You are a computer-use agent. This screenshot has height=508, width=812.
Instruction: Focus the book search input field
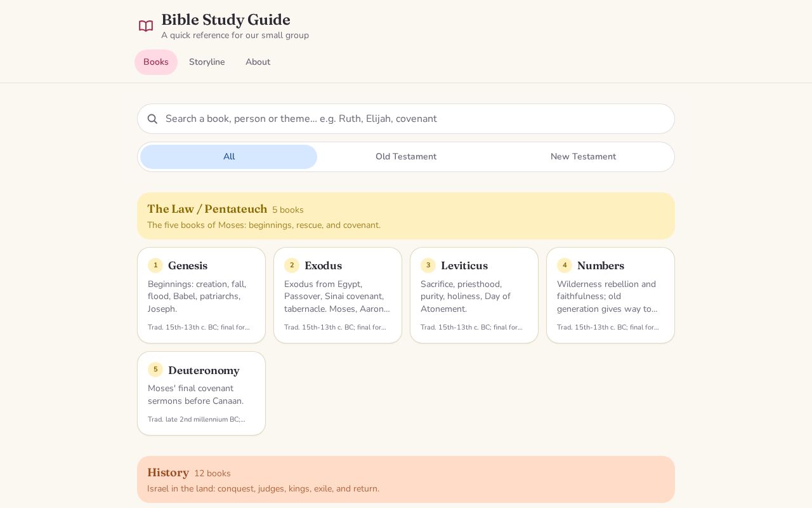406,119
